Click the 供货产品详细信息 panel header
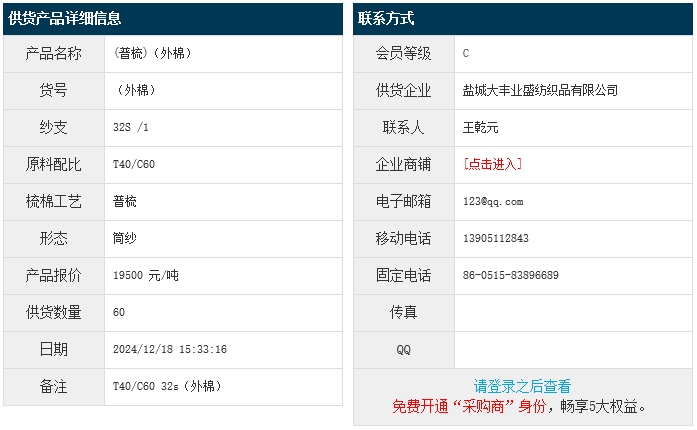This screenshot has height=430, width=697. [x=65, y=19]
